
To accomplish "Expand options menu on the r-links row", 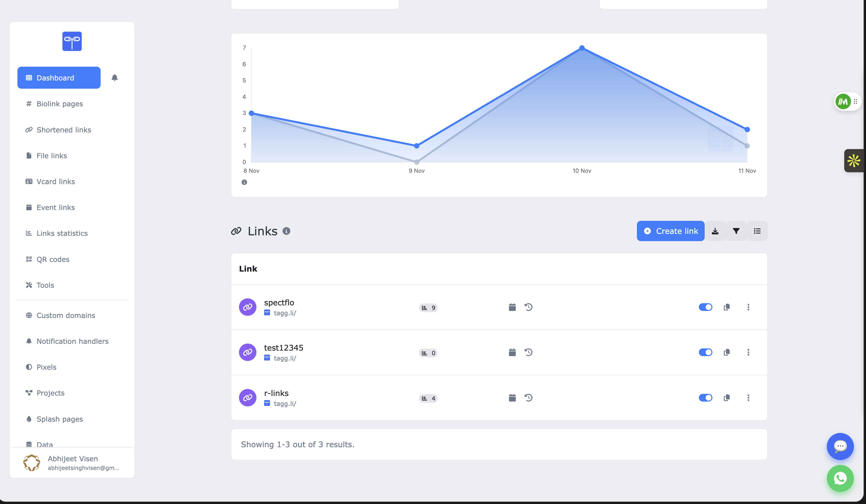I will coord(748,397).
